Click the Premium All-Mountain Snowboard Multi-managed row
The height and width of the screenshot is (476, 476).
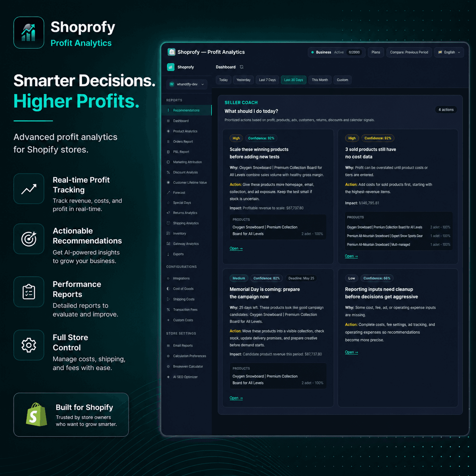(399, 245)
